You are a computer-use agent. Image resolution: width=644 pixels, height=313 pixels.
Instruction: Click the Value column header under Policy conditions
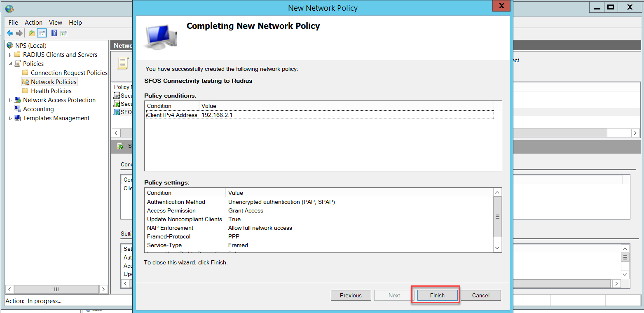pyautogui.click(x=346, y=106)
